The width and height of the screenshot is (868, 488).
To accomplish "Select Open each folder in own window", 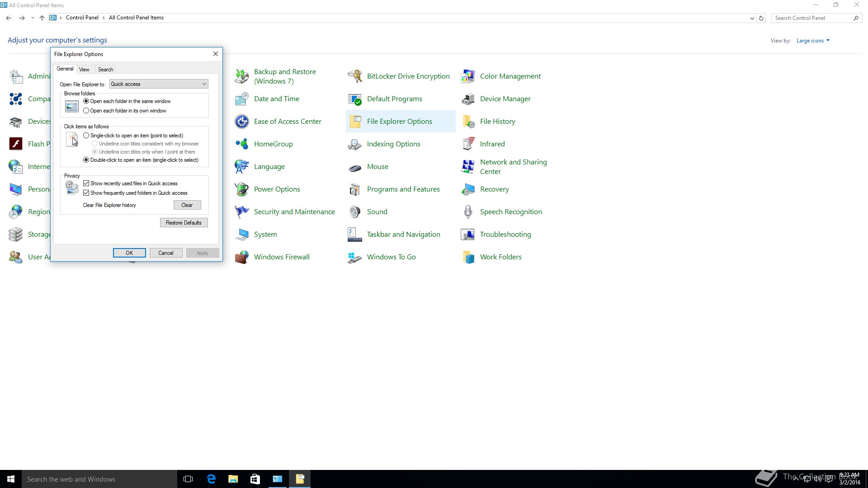I will 86,111.
